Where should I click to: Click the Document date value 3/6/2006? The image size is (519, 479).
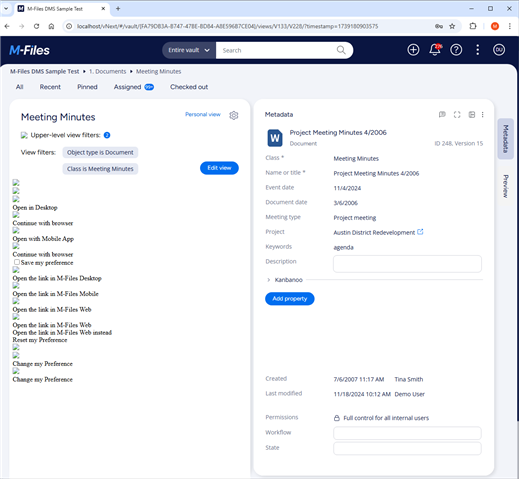coord(345,203)
